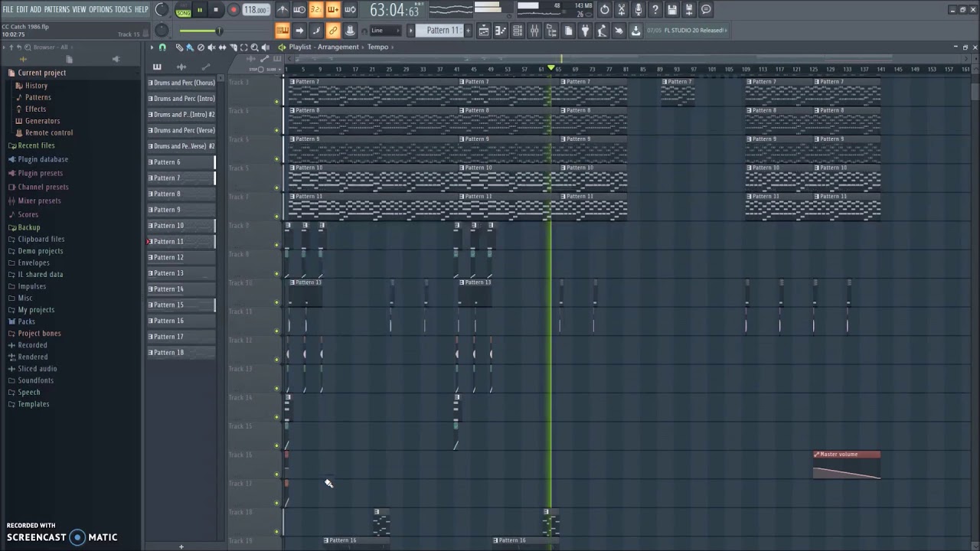The width and height of the screenshot is (980, 551).
Task: Select the Slice tool in playlist toolbar
Action: pyautogui.click(x=234, y=47)
